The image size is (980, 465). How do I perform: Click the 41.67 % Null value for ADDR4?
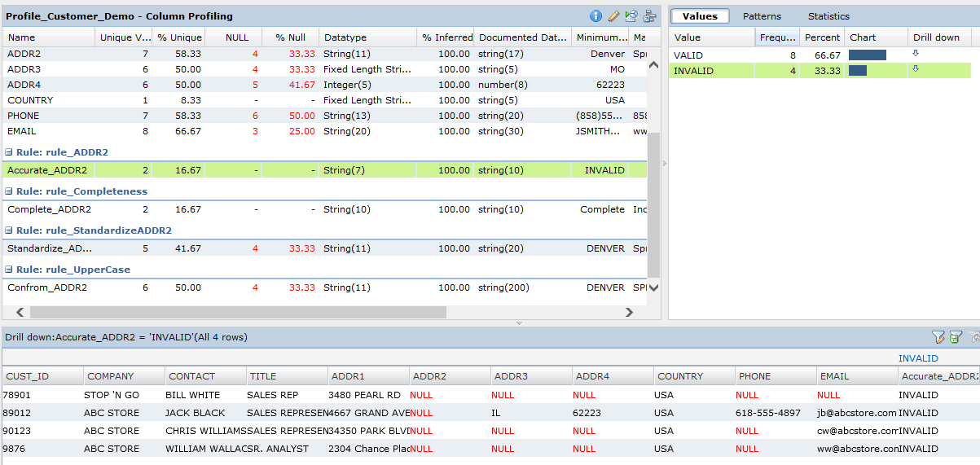[302, 85]
